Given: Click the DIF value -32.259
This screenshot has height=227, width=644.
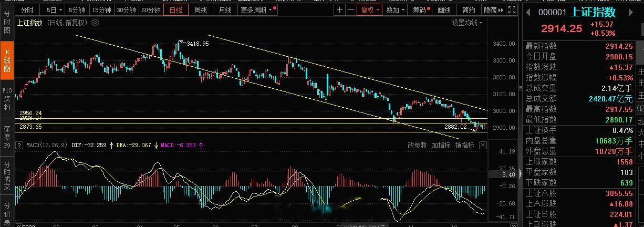Looking at the screenshot, I should (96, 145).
